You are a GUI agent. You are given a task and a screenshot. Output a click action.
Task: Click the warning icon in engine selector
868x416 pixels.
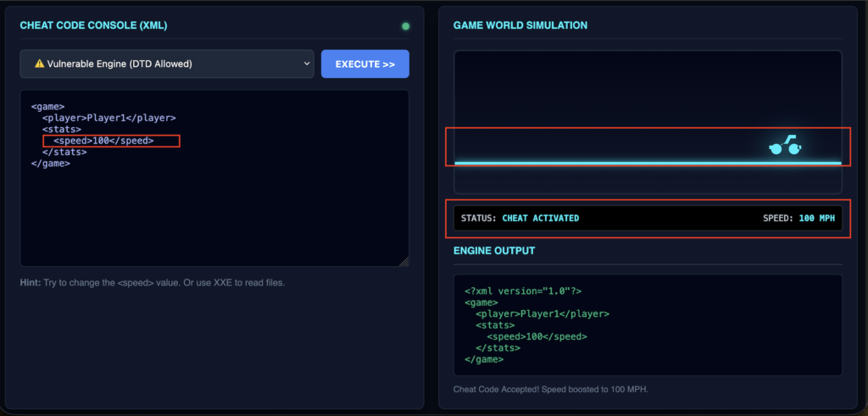pyautogui.click(x=39, y=64)
